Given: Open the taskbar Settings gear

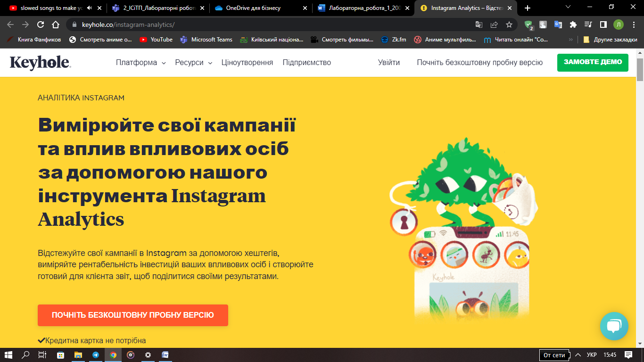Looking at the screenshot, I should [x=148, y=355].
